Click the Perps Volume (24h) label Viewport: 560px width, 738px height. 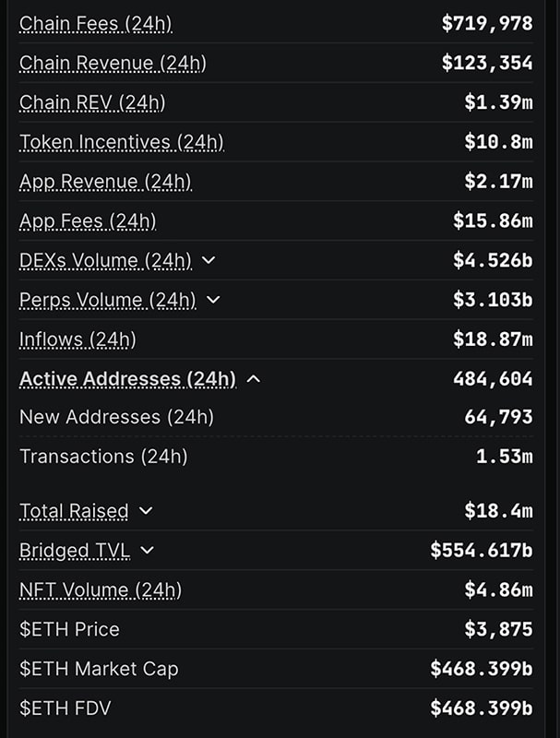coord(107,300)
